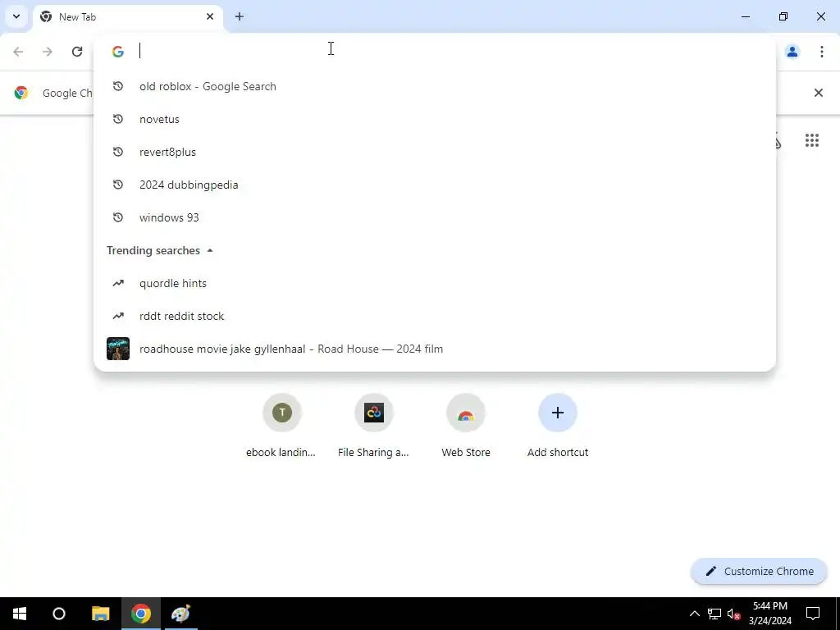
Task: Click the history clock icon beside novetus
Action: coord(118,119)
